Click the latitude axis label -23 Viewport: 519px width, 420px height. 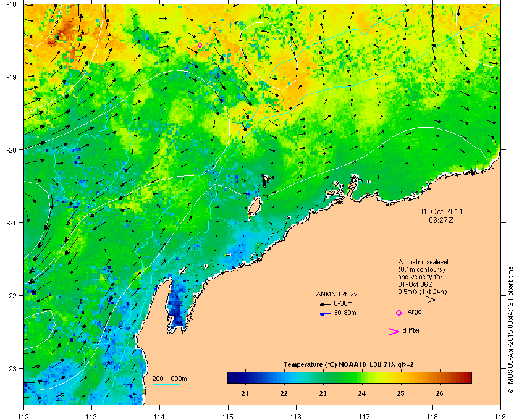(x=11, y=368)
